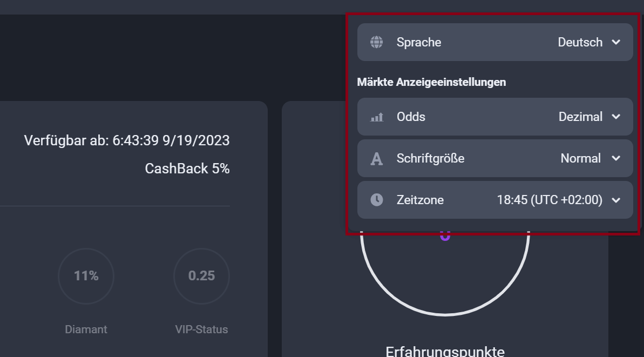
Task: Click the clock icon next to Zeitzone
Action: (376, 199)
